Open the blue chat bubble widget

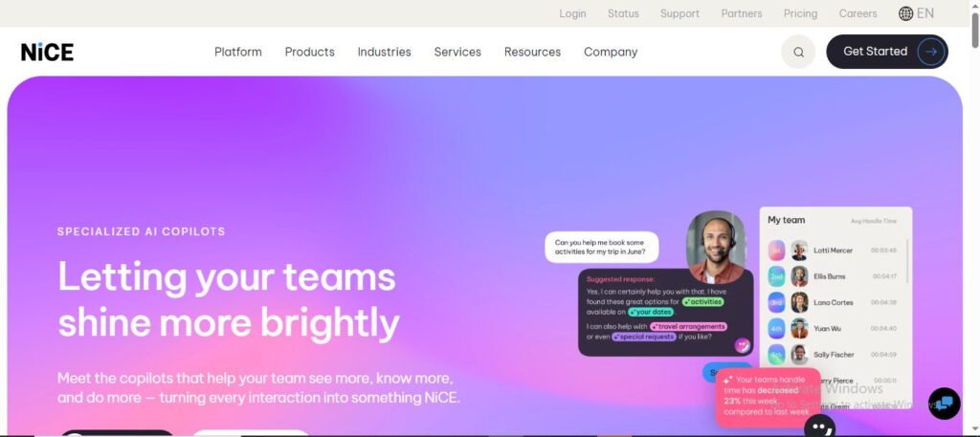944,404
